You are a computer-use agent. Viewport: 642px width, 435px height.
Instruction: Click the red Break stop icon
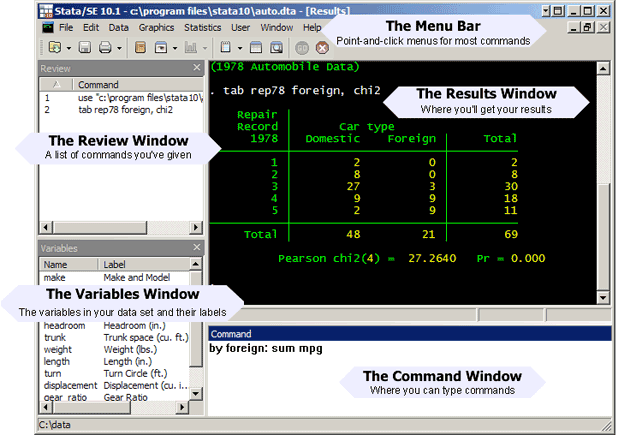click(322, 48)
